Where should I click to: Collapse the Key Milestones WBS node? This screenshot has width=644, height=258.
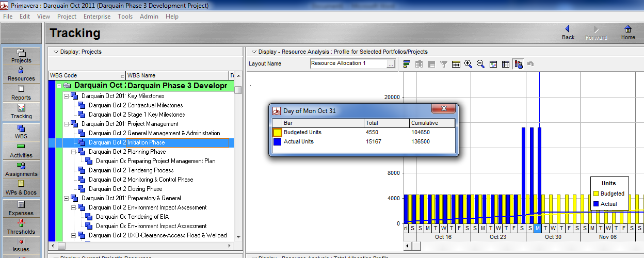(66, 96)
